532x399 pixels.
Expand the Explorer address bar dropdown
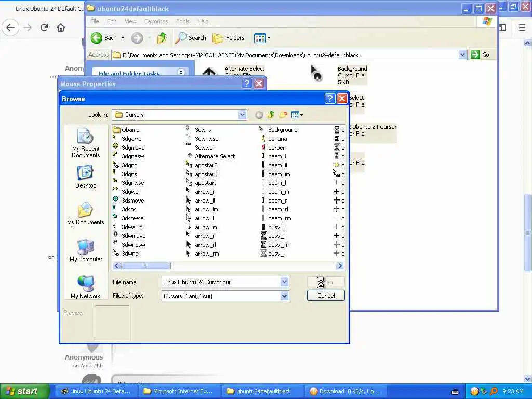pos(462,54)
